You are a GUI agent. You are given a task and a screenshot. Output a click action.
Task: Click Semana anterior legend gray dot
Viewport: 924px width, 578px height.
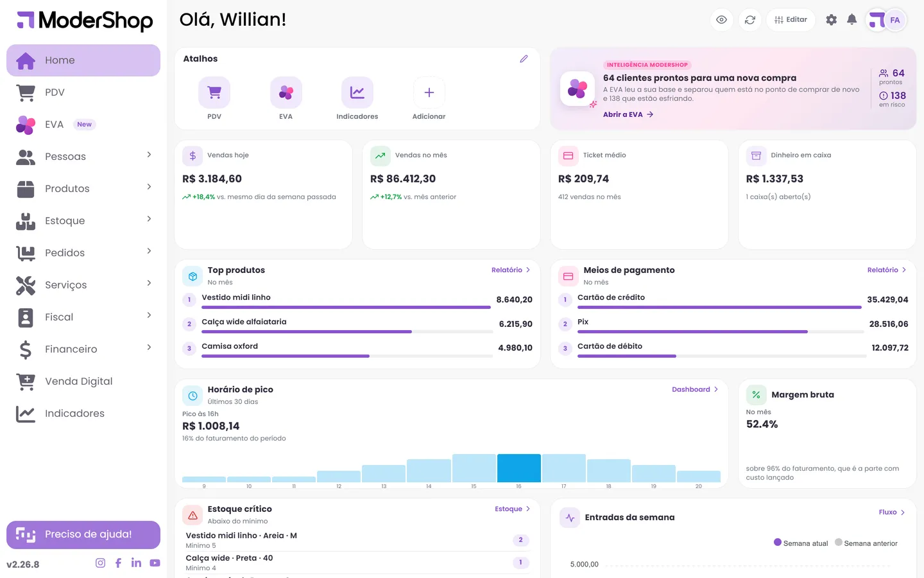pos(838,542)
